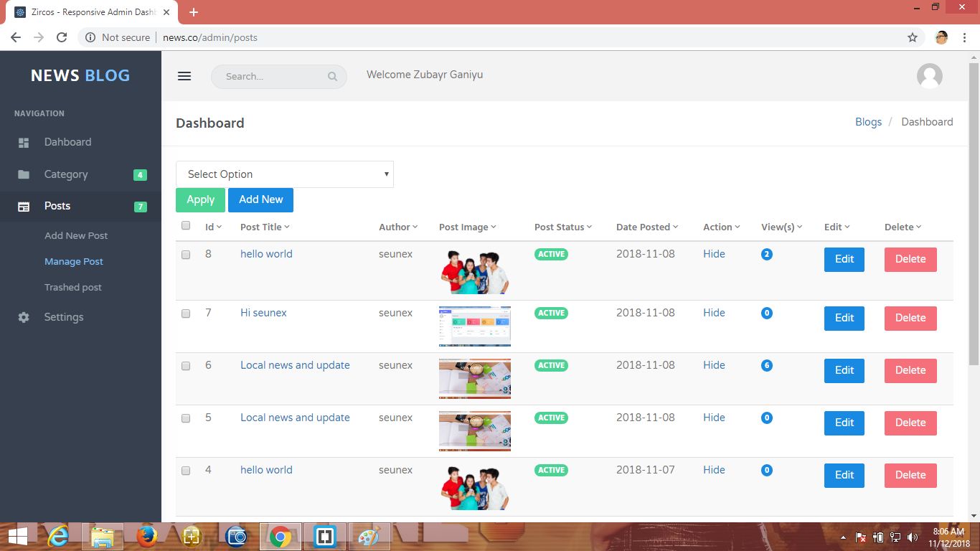Image resolution: width=980 pixels, height=551 pixels.
Task: Click the NEWS BLOG logo
Action: point(80,75)
